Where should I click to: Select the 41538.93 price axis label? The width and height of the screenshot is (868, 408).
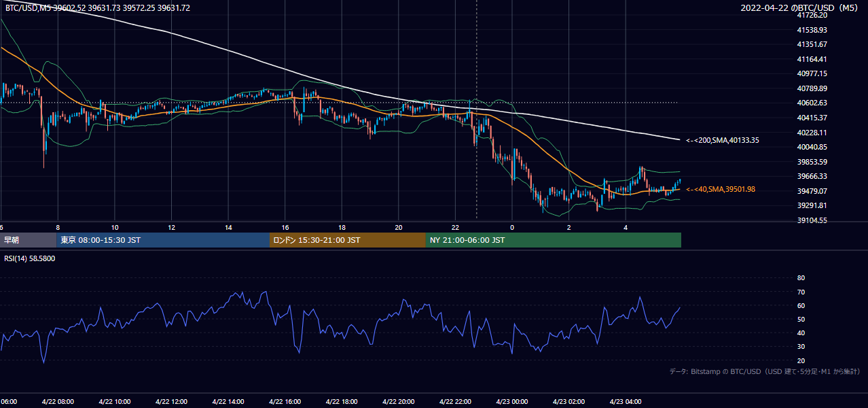point(812,30)
